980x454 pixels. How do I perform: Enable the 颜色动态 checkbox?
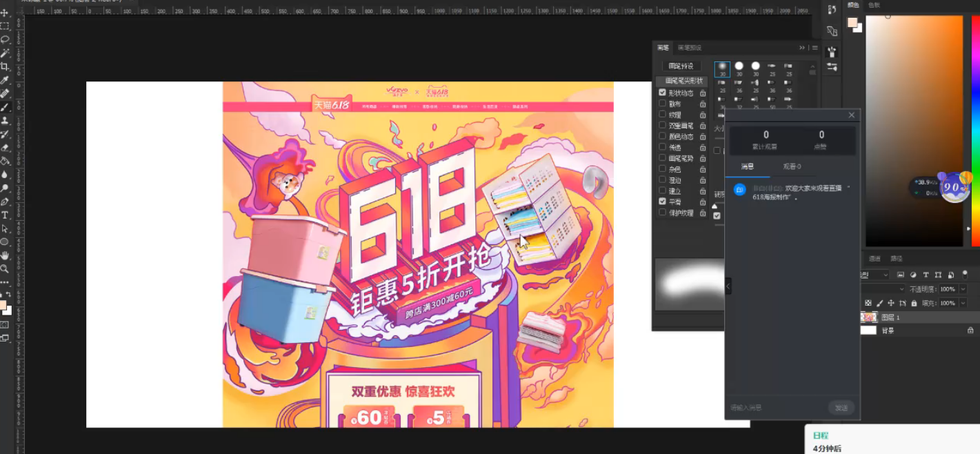[x=663, y=136]
